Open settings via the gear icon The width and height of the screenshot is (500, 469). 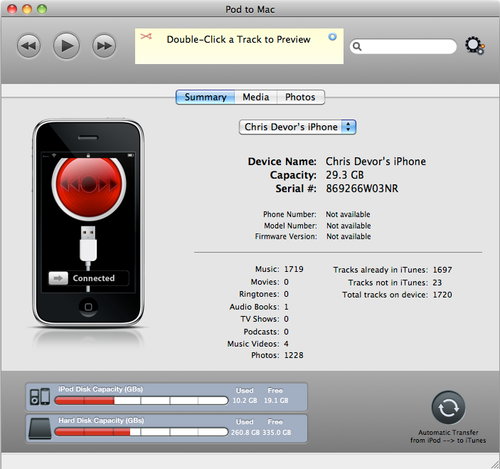point(475,46)
